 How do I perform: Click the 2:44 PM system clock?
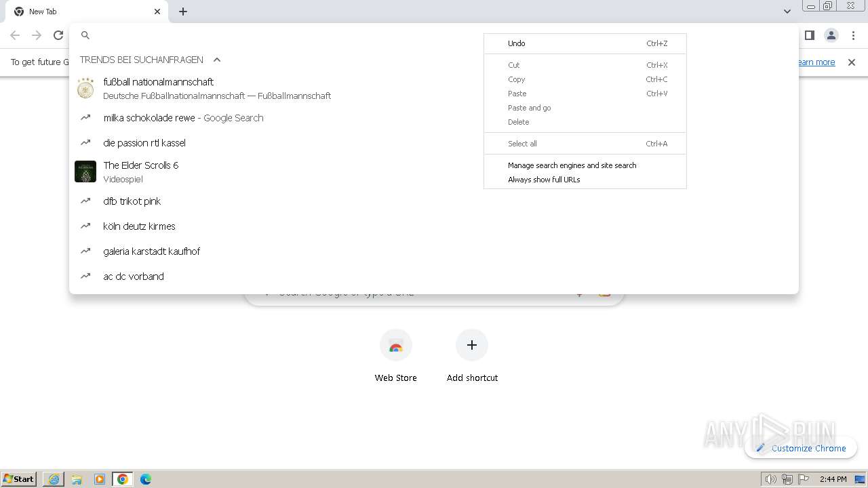point(833,479)
